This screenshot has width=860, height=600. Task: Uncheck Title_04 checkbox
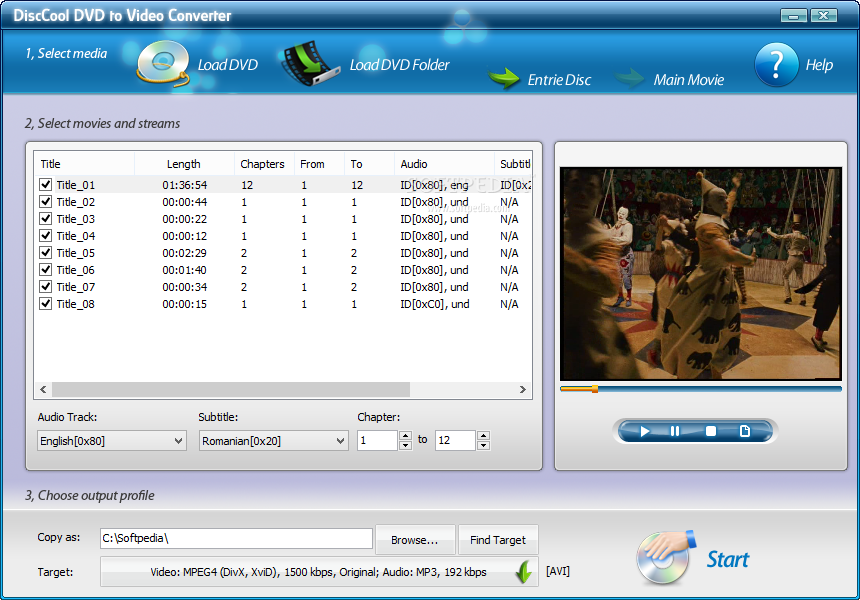tap(46, 236)
